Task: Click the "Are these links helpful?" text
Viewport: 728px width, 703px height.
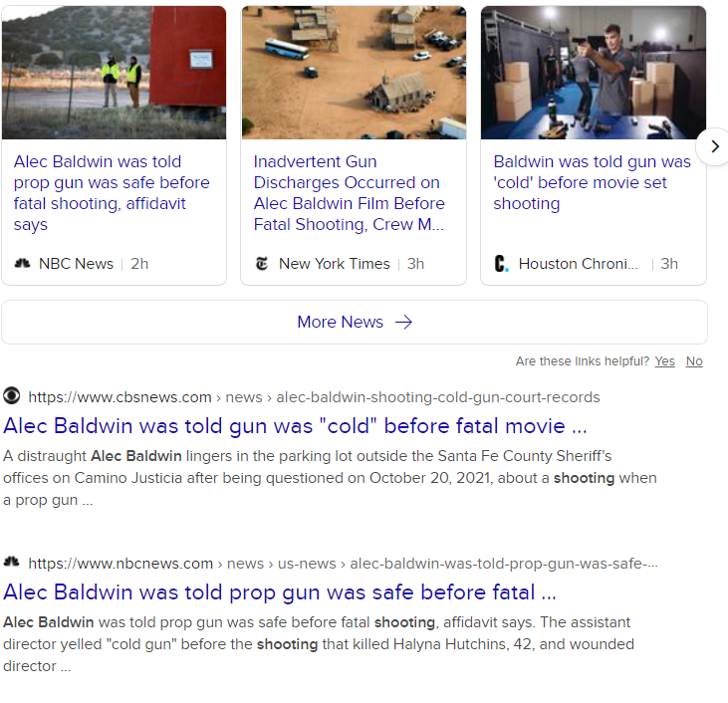Action: pyautogui.click(x=583, y=361)
